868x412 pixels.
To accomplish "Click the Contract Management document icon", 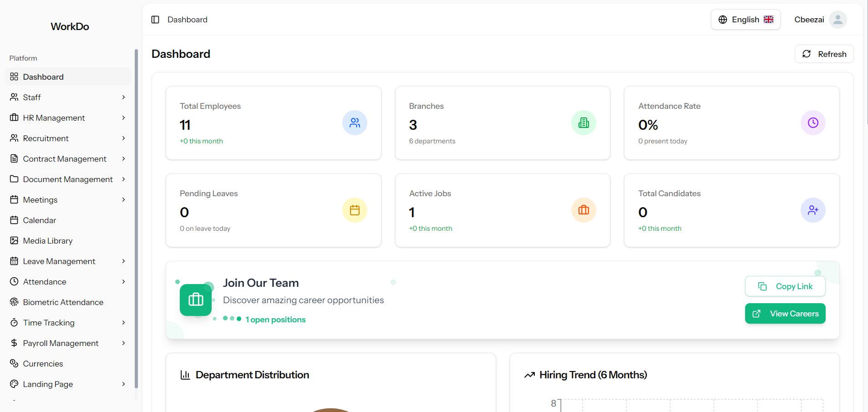I will 14,158.
